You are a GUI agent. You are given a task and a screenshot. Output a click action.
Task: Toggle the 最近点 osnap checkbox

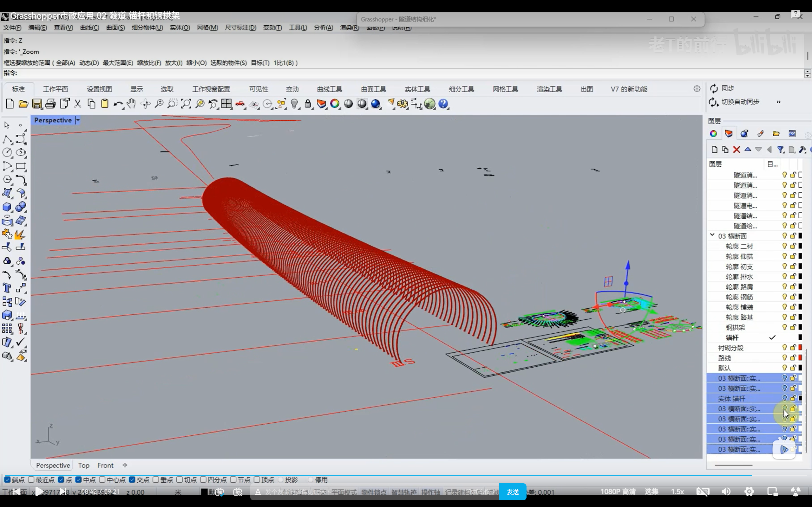[x=31, y=480]
